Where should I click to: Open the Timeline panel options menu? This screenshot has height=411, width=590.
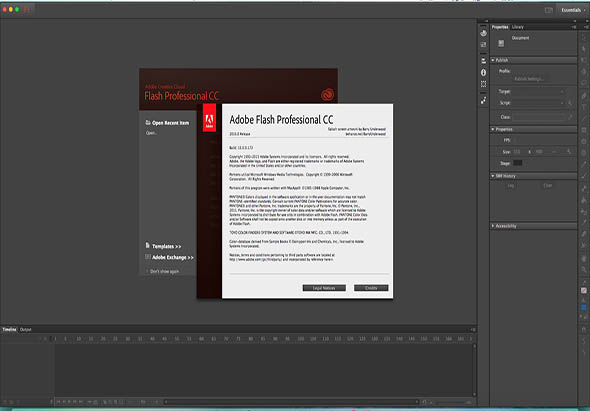tap(473, 330)
